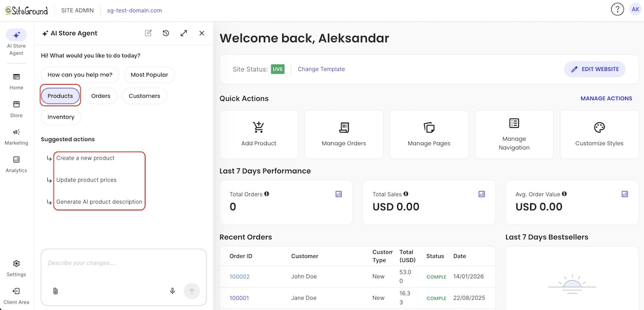Click the 'Jane Doe' customer cell
The height and width of the screenshot is (310, 644).
304,298
